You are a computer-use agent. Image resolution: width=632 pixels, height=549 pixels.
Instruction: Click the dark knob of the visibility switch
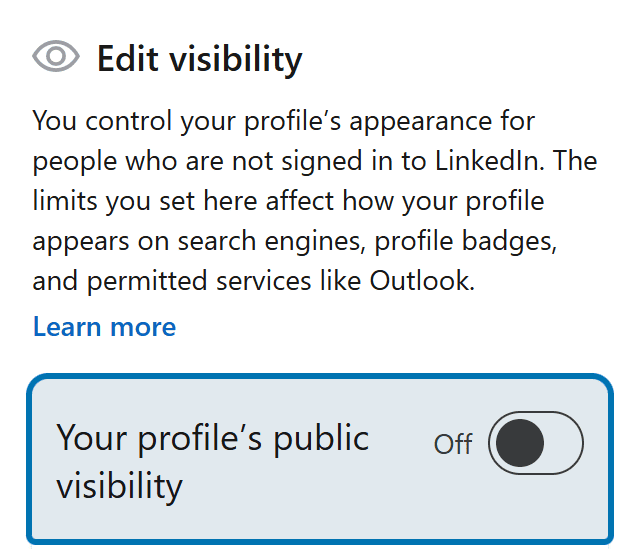coord(519,443)
